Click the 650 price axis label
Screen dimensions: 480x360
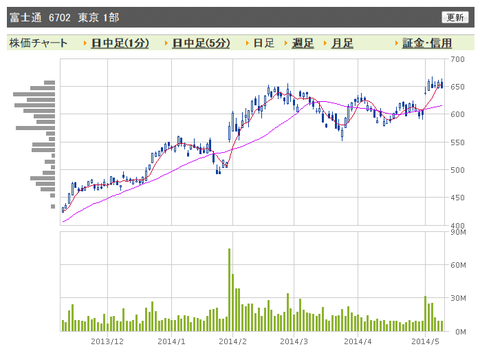(457, 87)
